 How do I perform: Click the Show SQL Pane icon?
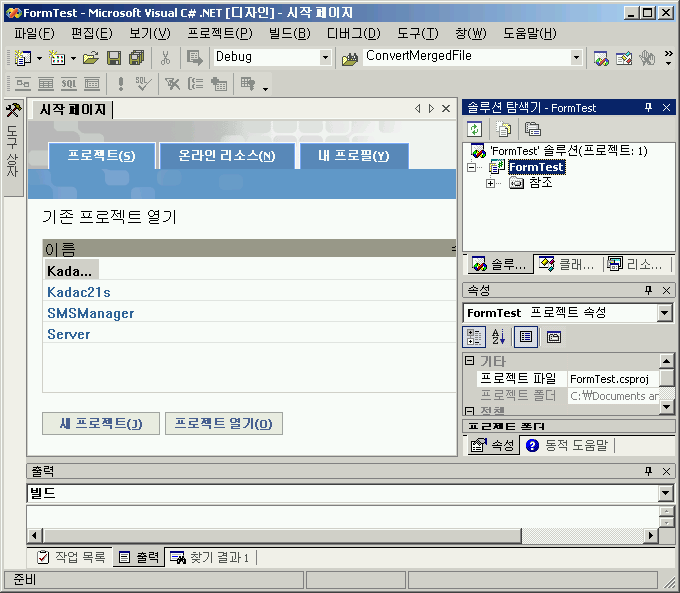[x=69, y=84]
